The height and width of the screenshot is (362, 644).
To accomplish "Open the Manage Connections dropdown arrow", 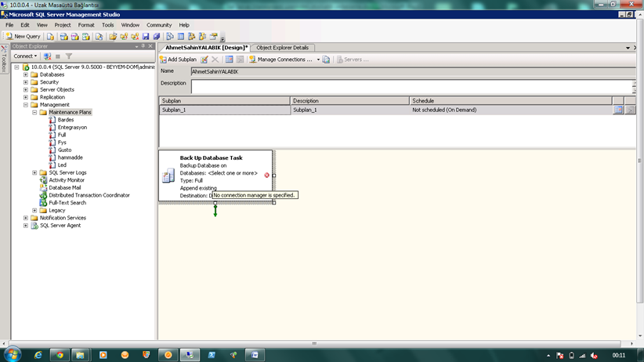I will tap(318, 60).
